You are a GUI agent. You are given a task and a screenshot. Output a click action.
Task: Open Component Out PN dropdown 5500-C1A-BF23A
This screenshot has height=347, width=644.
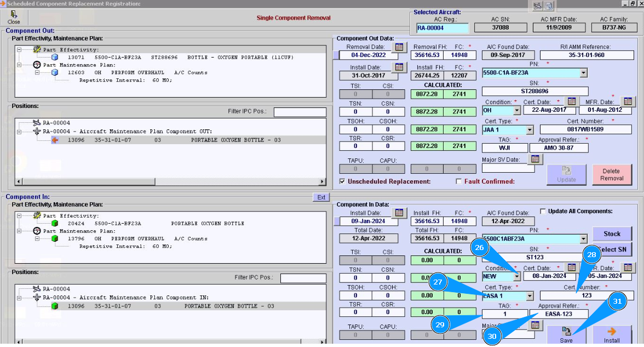click(583, 72)
